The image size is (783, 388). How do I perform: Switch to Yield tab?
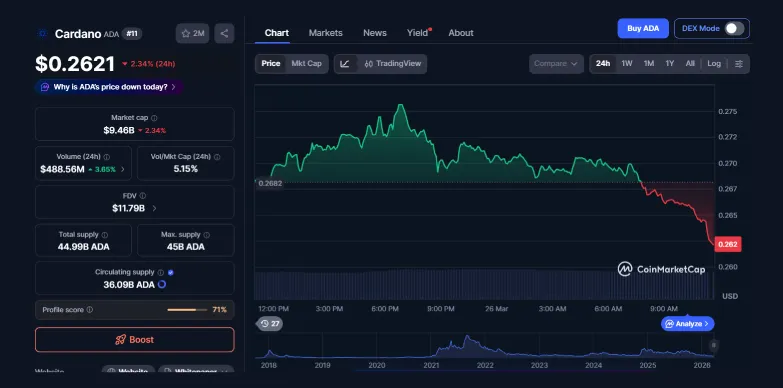pos(418,33)
